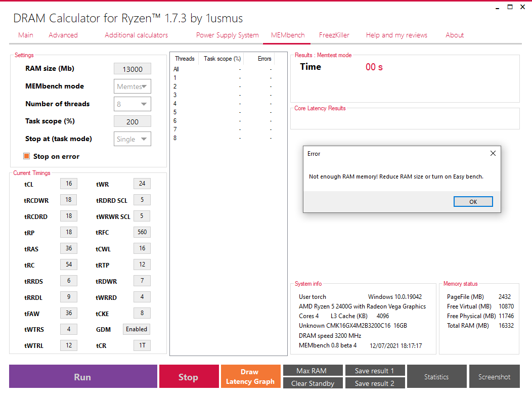The width and height of the screenshot is (532, 397).
Task: Open Help and my reviews tab
Action: coord(396,35)
